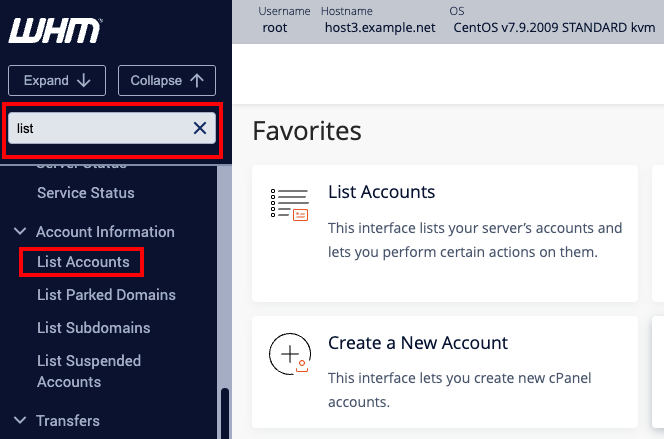Focus the sidebar search box containing "list"
The width and height of the screenshot is (664, 439).
[x=100, y=128]
